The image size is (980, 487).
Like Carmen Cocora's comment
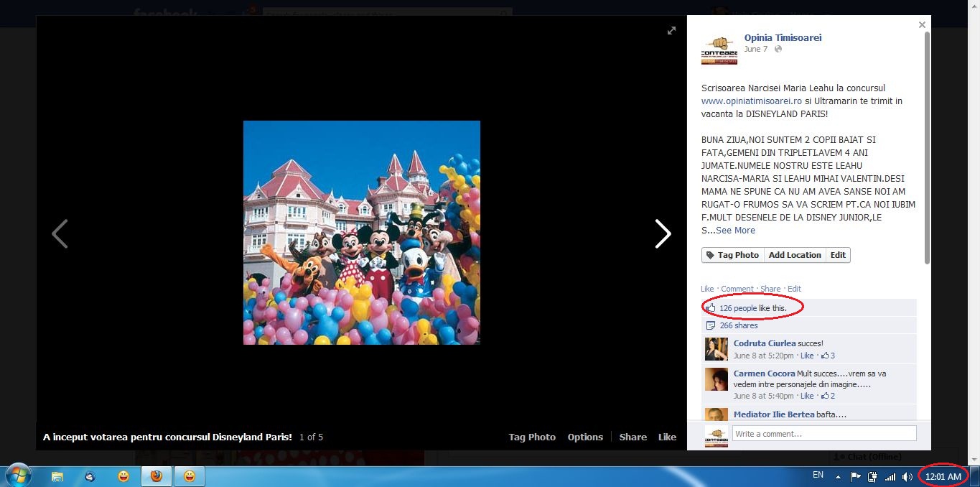(x=807, y=396)
